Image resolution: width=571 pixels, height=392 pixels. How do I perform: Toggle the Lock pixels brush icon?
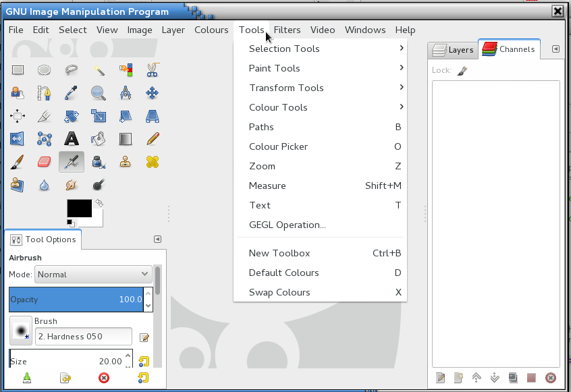(462, 70)
